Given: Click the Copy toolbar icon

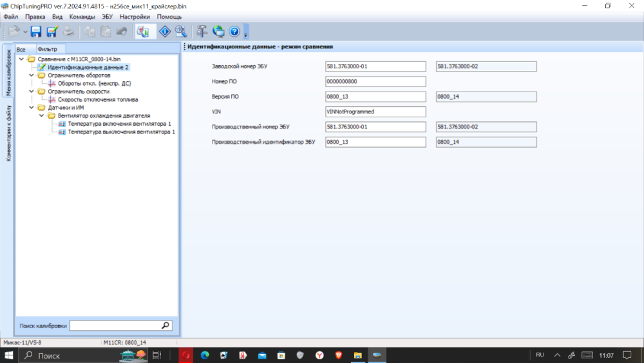Looking at the screenshot, I should [x=90, y=31].
